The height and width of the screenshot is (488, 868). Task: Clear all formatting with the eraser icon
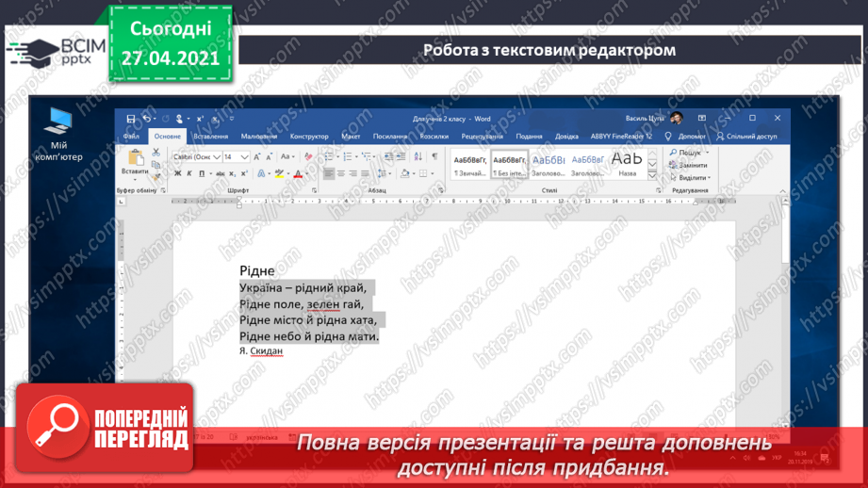[308, 157]
